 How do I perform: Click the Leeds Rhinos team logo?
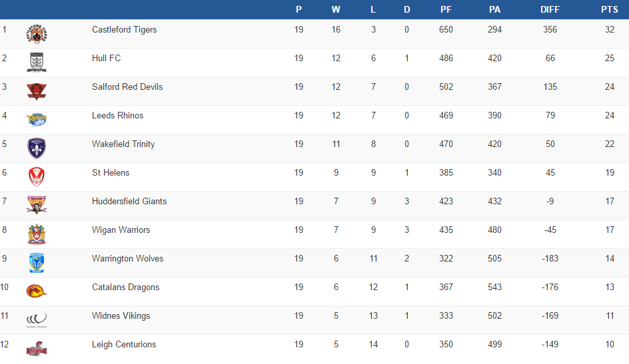point(37,120)
